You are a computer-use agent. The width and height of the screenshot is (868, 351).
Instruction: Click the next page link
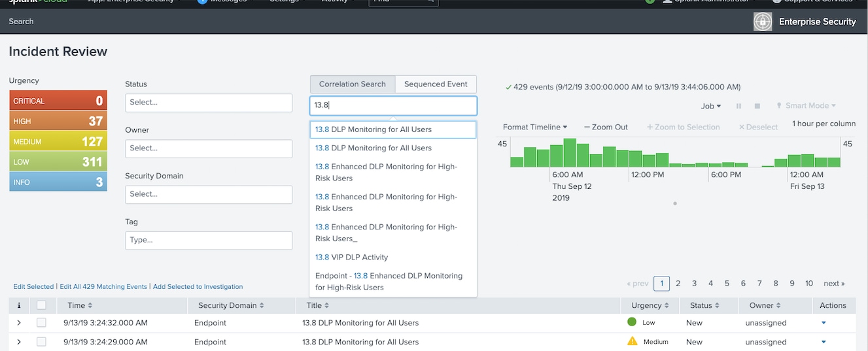[834, 283]
